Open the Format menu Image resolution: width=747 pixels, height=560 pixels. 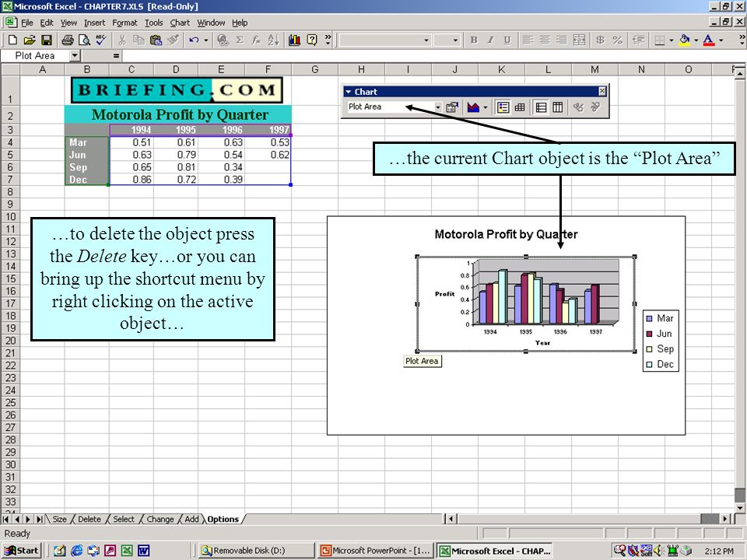(124, 23)
